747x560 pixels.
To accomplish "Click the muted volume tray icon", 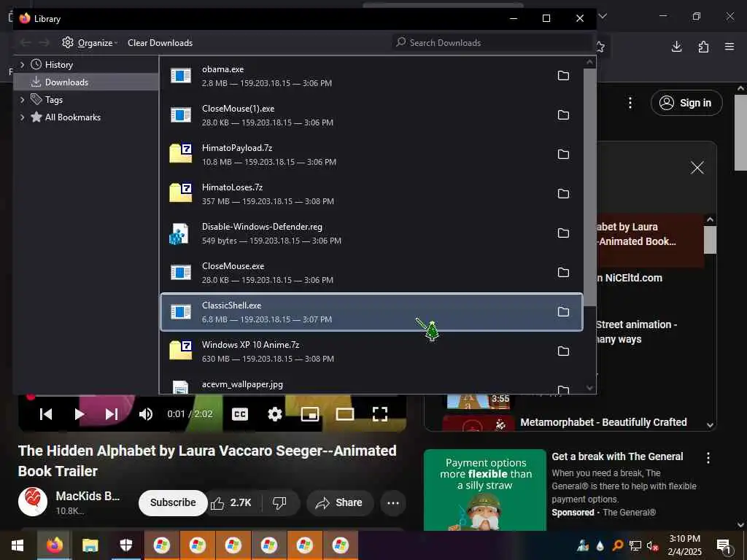I will pos(652,546).
